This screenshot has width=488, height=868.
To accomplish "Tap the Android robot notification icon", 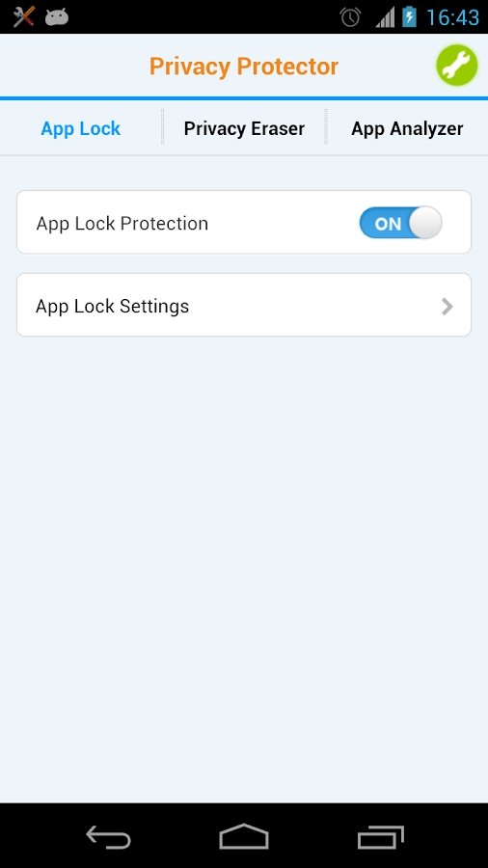I will (57, 17).
